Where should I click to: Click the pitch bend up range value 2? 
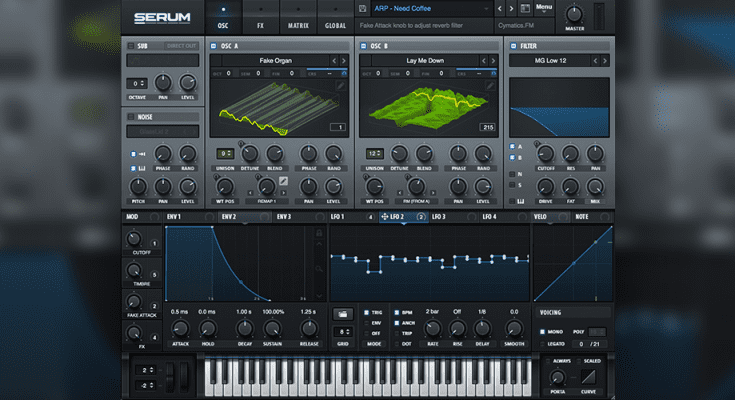tap(145, 370)
